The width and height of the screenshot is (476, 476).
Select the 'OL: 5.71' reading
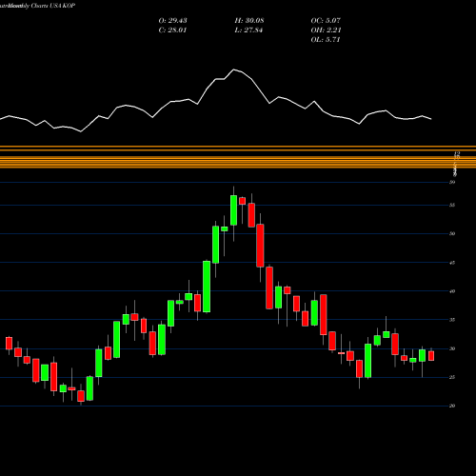tap(326, 40)
